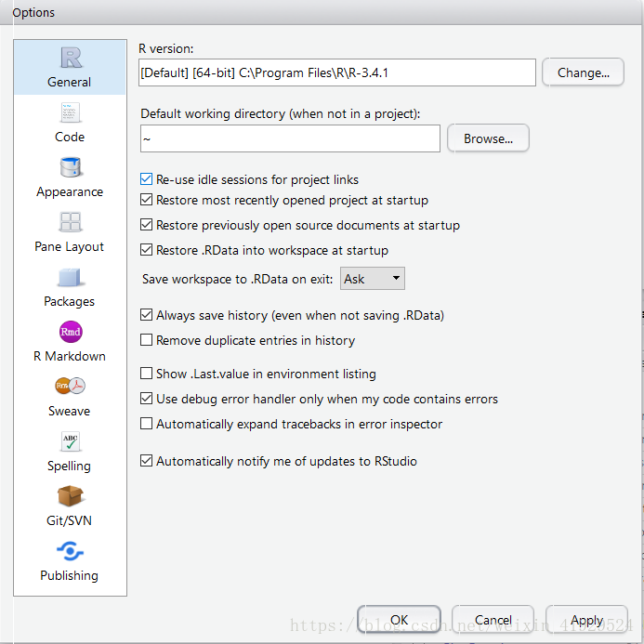The width and height of the screenshot is (644, 644).
Task: Enable Remove duplicate entries in history
Action: pos(146,340)
